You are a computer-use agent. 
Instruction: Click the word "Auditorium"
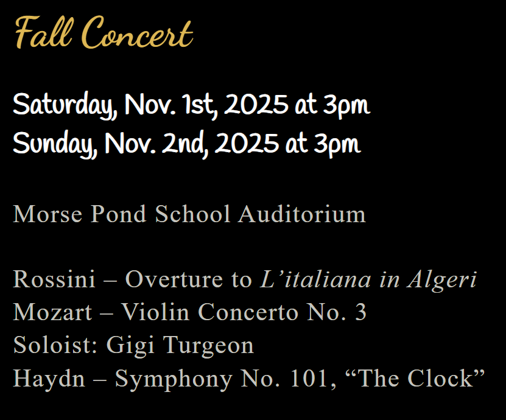tap(302, 214)
